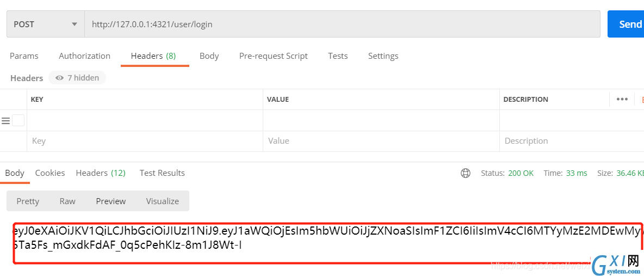The width and height of the screenshot is (644, 276).
Task: Open the POST method dropdown
Action: click(46, 24)
